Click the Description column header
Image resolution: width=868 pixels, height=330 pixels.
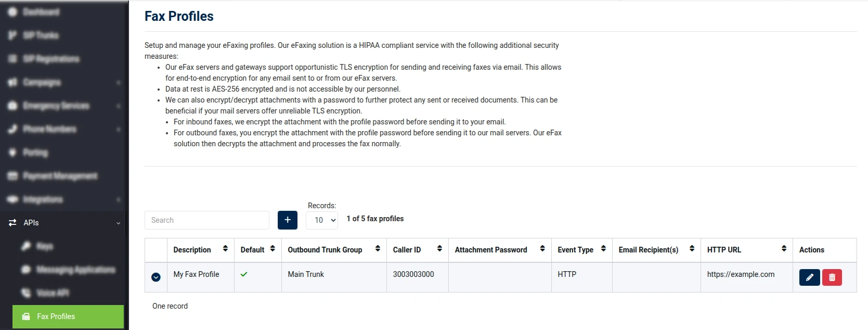pyautogui.click(x=192, y=250)
